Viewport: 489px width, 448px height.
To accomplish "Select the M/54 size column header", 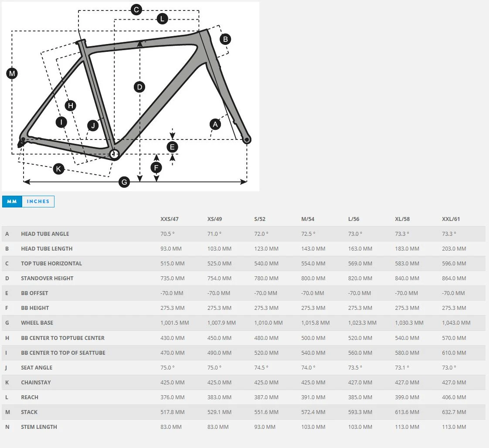I will (310, 219).
